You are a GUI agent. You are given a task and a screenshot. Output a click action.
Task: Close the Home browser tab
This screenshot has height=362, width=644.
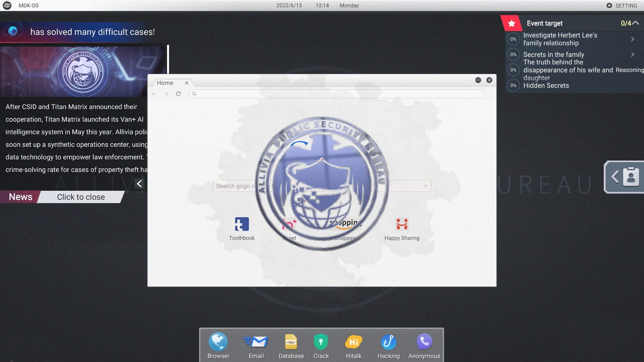pos(186,83)
